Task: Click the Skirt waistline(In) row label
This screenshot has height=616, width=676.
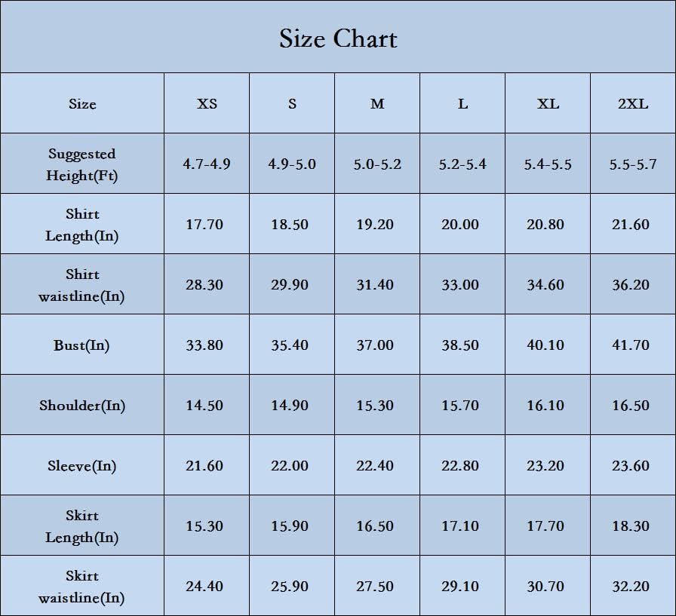Action: pyautogui.click(x=82, y=587)
